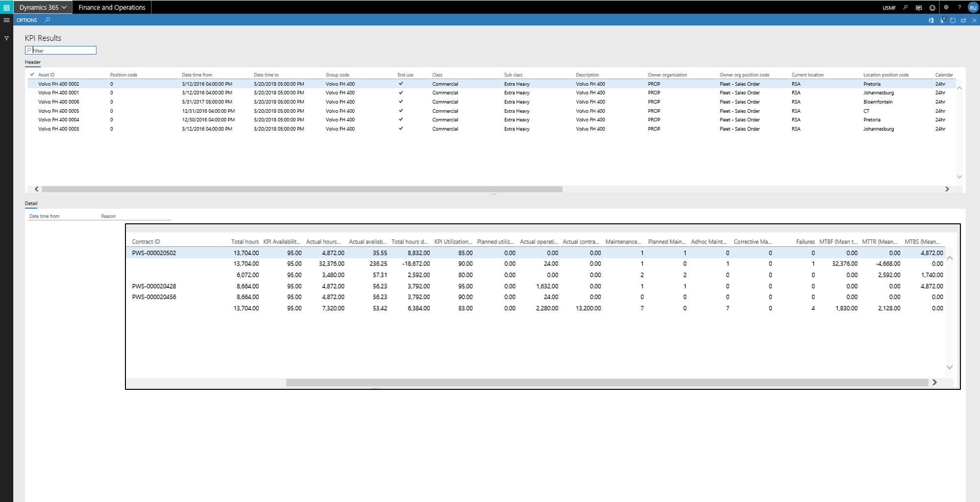This screenshot has width=980, height=502.
Task: Open form in new window icon
Action: tap(964, 20)
